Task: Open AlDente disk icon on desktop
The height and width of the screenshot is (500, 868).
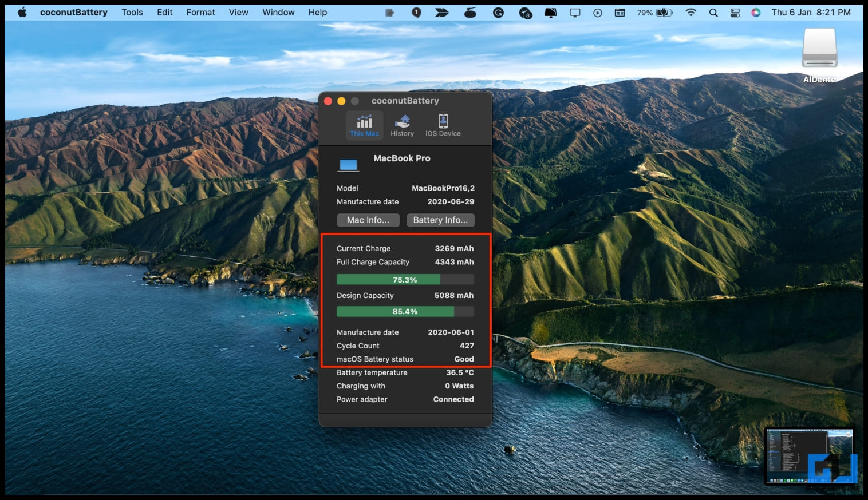Action: point(819,55)
